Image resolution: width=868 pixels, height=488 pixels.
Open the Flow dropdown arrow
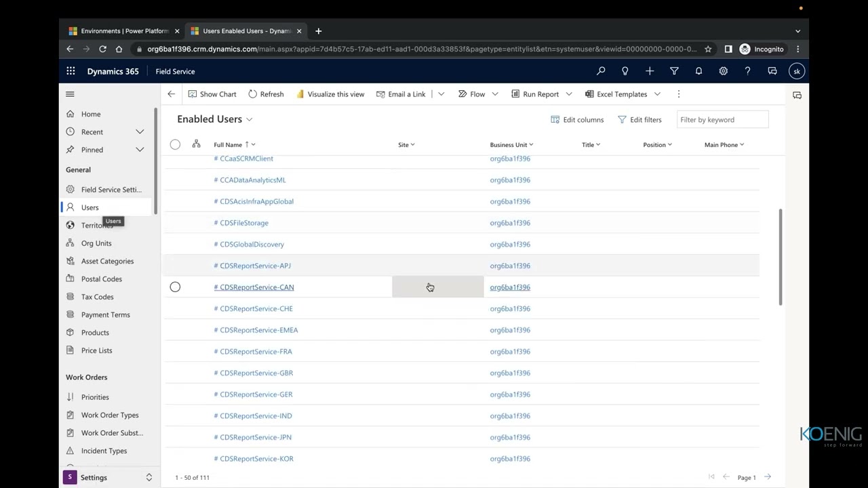495,94
